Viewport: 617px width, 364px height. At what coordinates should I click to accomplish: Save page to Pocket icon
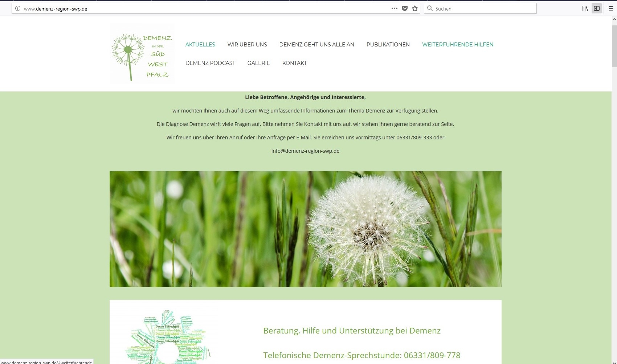[x=405, y=9]
